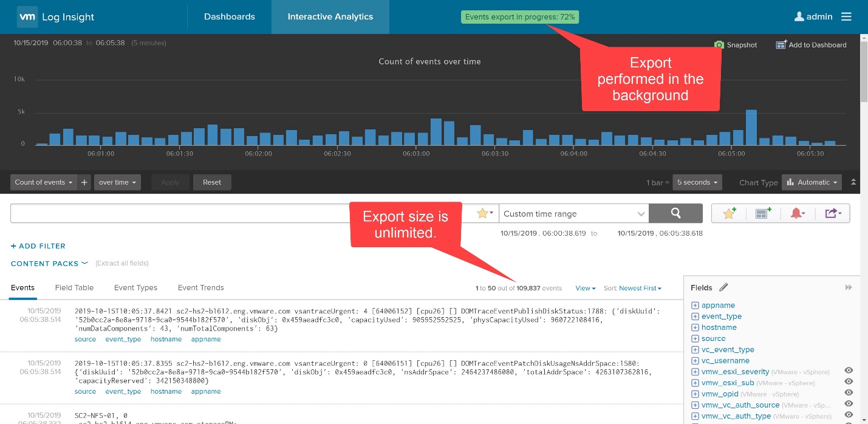Expand the vmw_opid field
Viewport: 868px width, 424px height.
(x=695, y=394)
